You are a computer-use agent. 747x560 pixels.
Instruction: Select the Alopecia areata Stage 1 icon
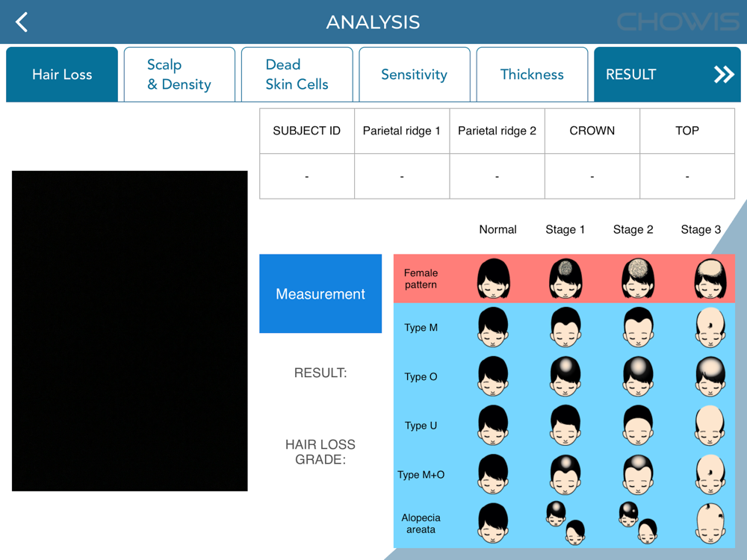pyautogui.click(x=565, y=523)
